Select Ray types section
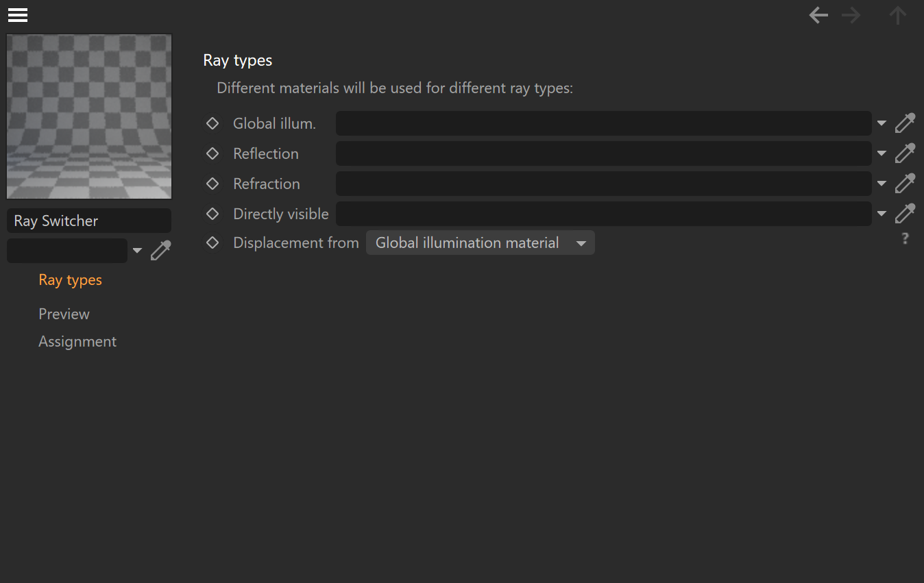The image size is (924, 583). [71, 280]
